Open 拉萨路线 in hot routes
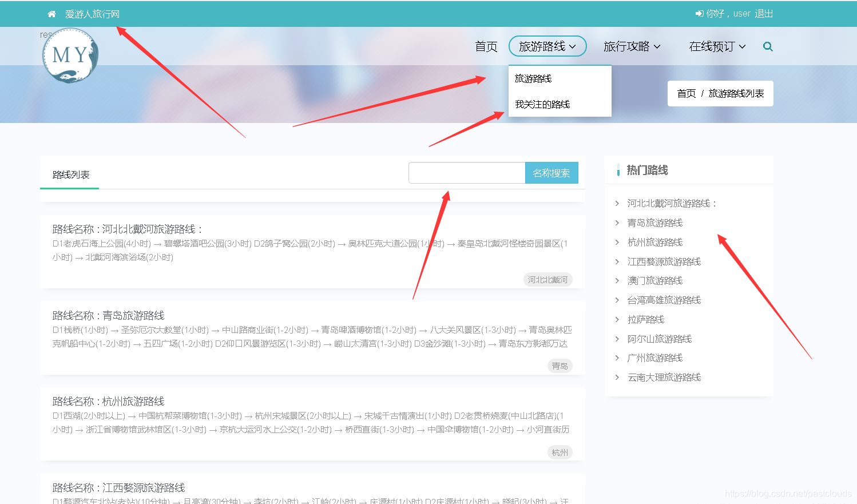857x504 pixels. pyautogui.click(x=646, y=319)
